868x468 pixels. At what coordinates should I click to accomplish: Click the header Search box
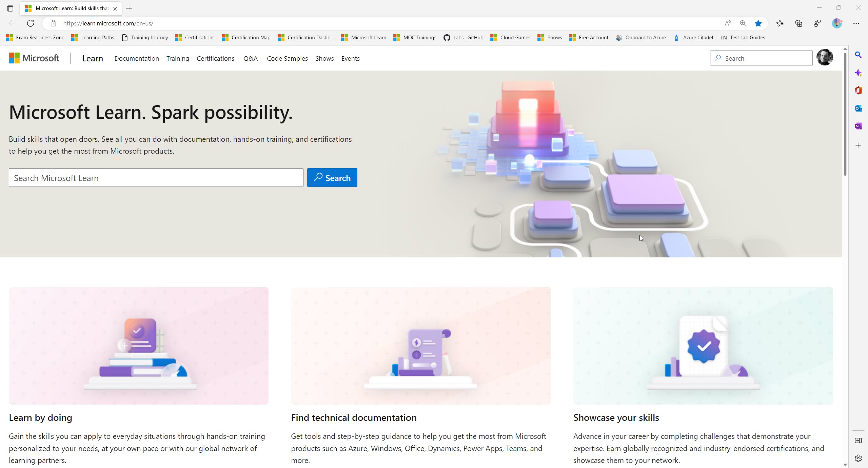(761, 58)
